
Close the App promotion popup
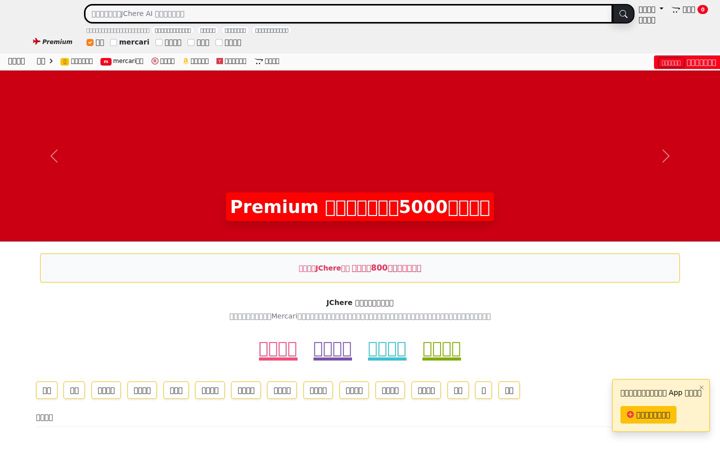coord(701,388)
